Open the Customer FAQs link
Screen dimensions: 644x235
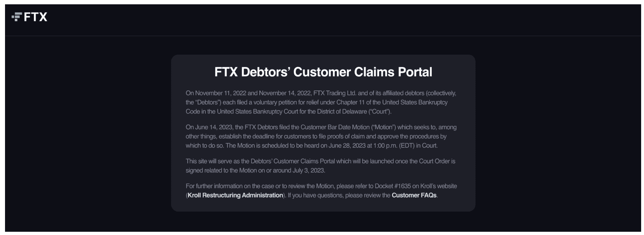pyautogui.click(x=414, y=195)
